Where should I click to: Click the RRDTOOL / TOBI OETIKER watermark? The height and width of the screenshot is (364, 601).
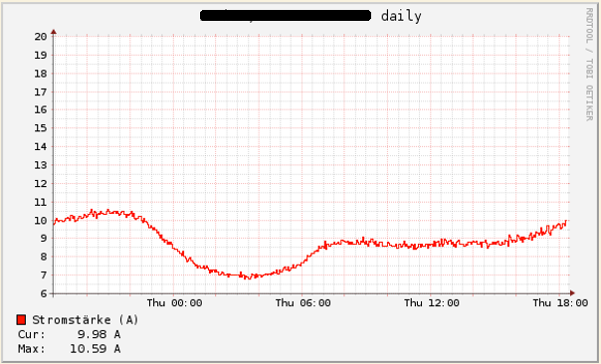(589, 64)
